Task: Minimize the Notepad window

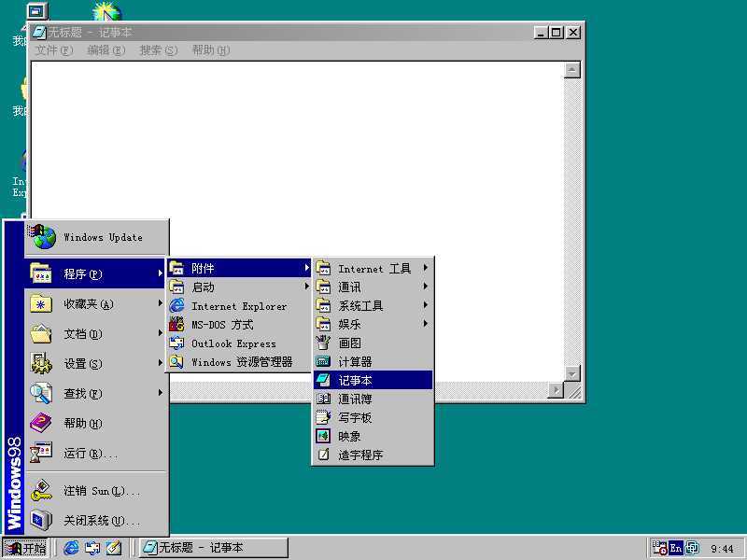Action: [x=541, y=33]
